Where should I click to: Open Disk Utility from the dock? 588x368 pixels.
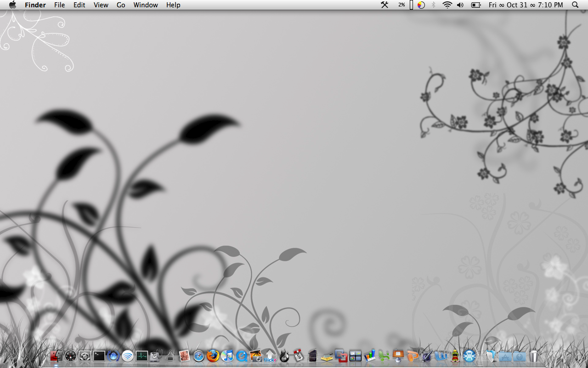click(156, 356)
